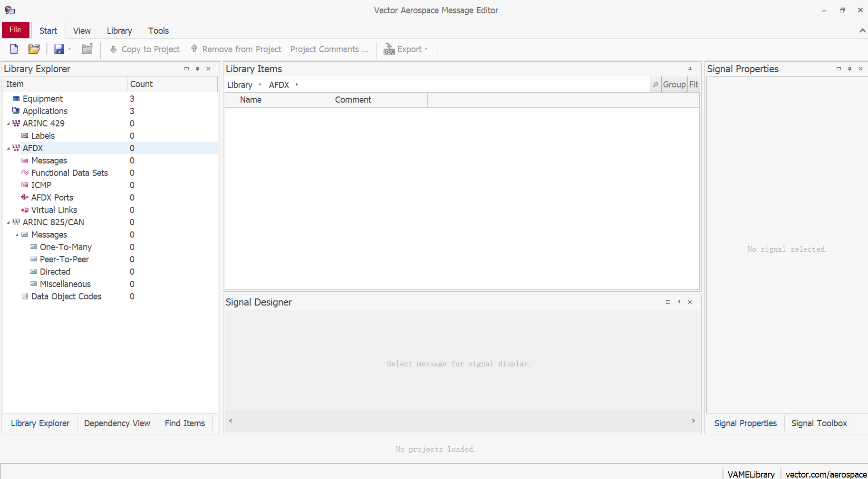Screen dimensions: 868x479
Task: Open the vector.com/aerospace link
Action: click(826, 474)
